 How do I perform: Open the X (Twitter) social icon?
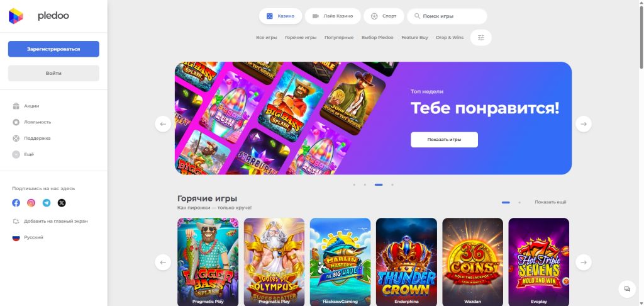tap(62, 203)
